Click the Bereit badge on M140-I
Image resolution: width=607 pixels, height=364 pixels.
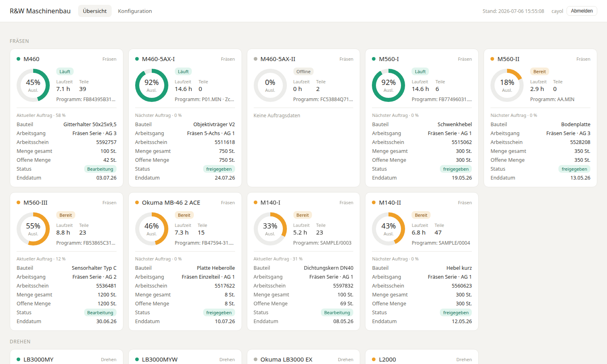click(302, 215)
